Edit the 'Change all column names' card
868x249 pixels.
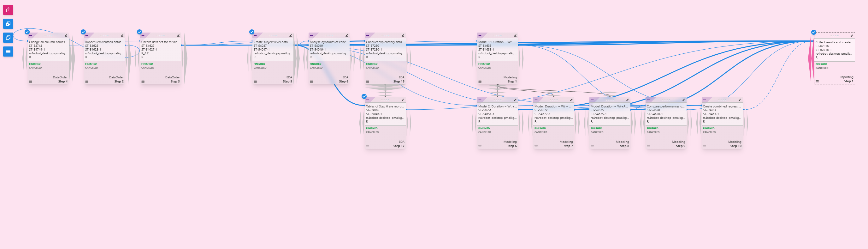[x=66, y=35]
